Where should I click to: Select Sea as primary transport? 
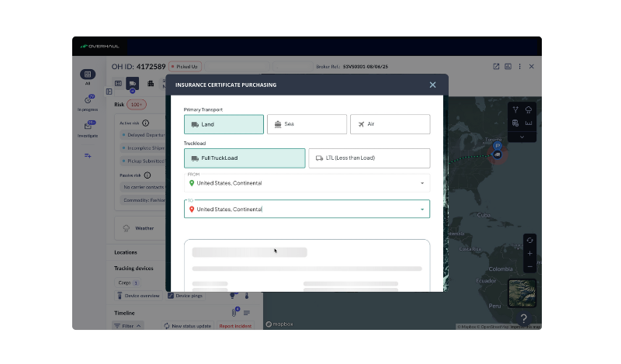point(307,124)
